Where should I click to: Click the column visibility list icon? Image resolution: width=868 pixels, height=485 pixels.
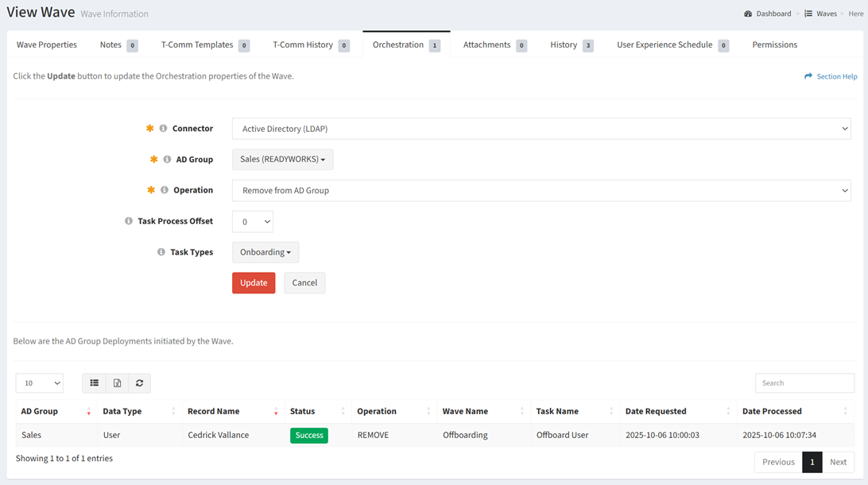(x=95, y=383)
